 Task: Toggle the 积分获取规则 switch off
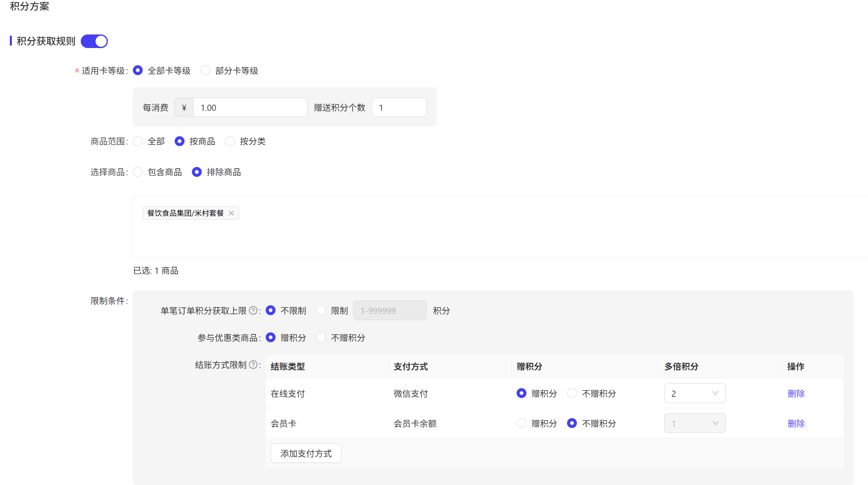point(94,41)
